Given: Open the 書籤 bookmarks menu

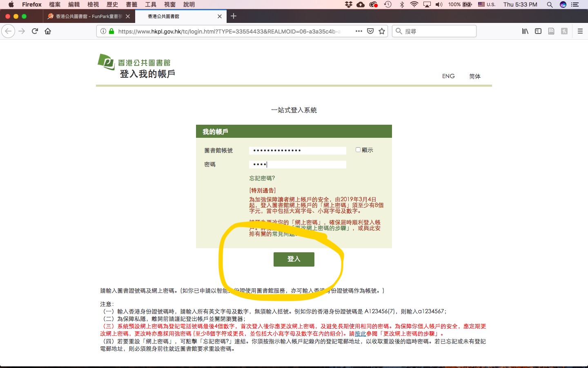Looking at the screenshot, I should pos(131,4).
